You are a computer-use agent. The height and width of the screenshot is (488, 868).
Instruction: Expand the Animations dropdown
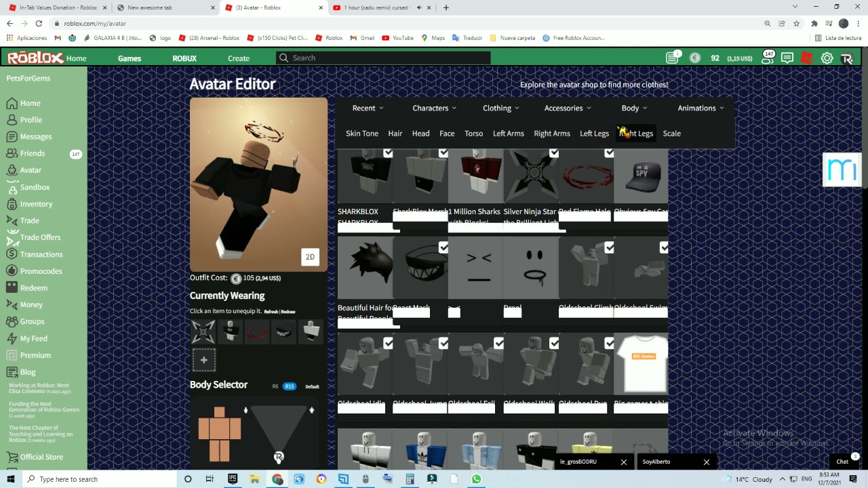coord(701,108)
